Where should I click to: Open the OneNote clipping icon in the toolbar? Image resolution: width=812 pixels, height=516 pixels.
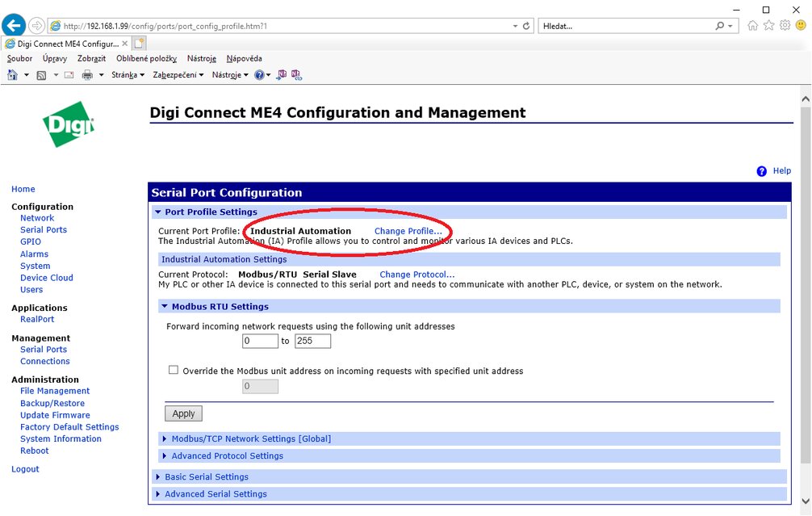[283, 74]
